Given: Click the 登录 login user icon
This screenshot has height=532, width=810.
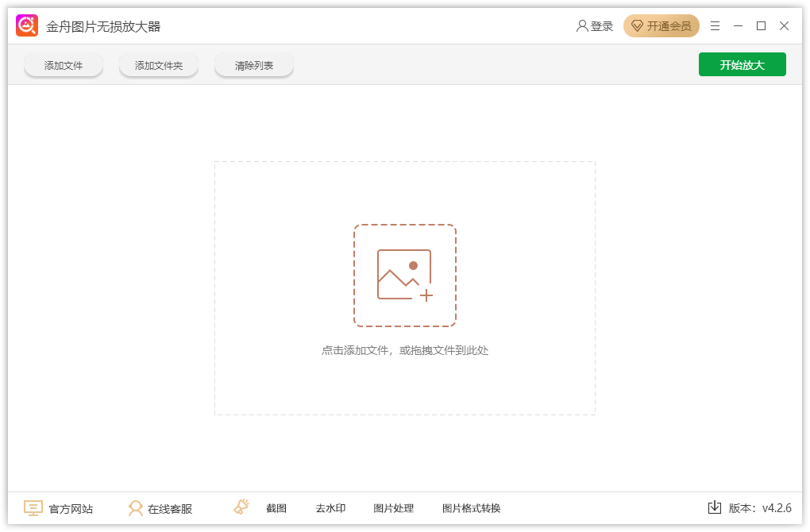Looking at the screenshot, I should click(x=581, y=26).
